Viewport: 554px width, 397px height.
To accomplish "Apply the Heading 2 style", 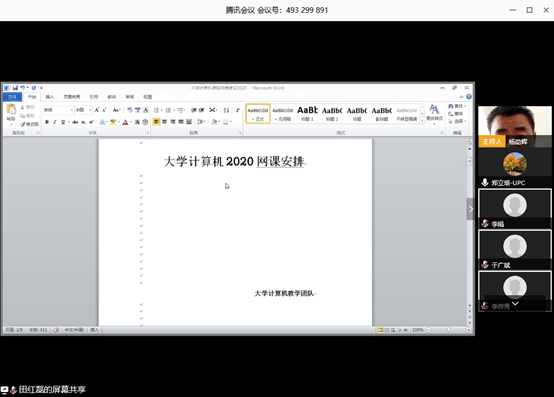I will pyautogui.click(x=332, y=114).
